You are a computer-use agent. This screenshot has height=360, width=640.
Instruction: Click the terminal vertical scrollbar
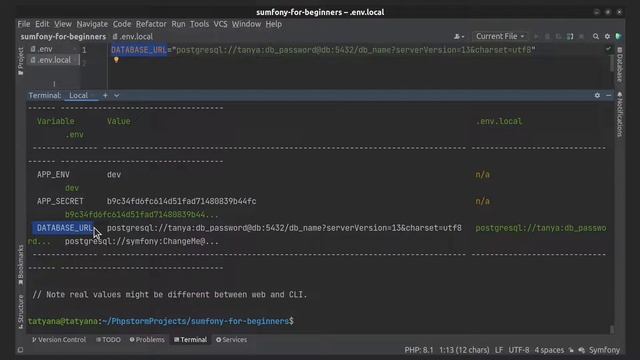tap(612, 329)
